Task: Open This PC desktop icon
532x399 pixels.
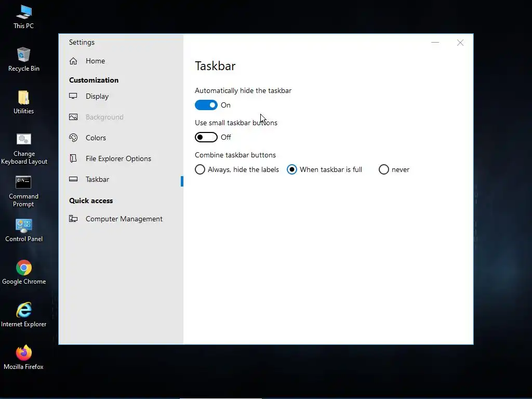Action: click(x=24, y=17)
